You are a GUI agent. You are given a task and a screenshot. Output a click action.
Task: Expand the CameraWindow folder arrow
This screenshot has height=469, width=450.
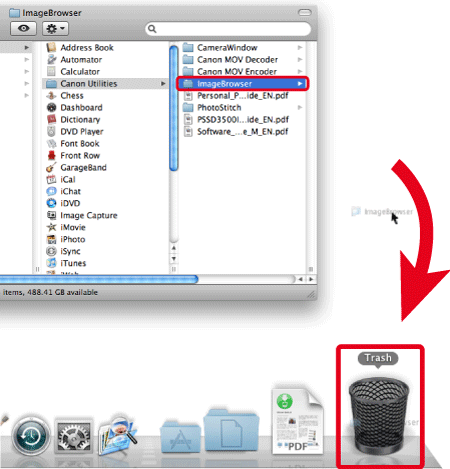point(300,48)
